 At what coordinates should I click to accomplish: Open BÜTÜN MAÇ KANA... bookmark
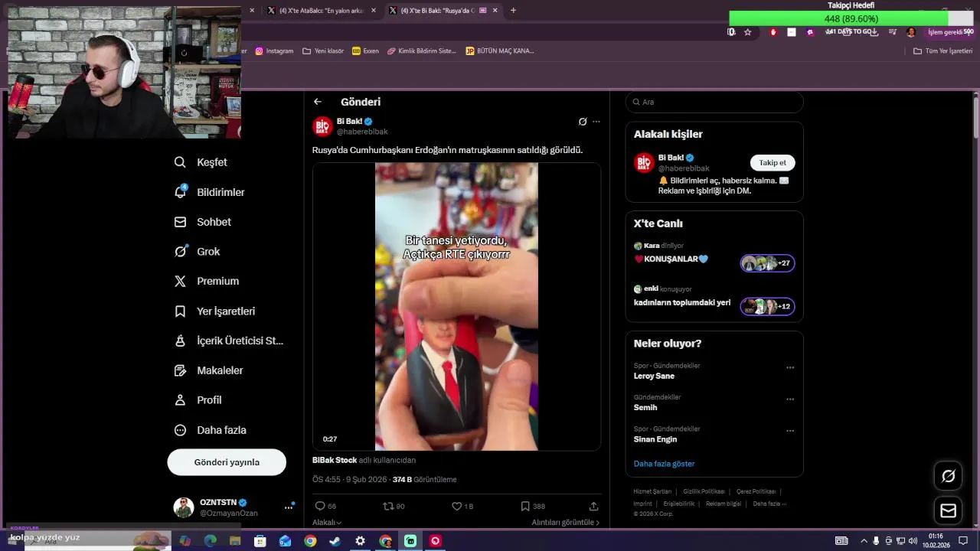(x=500, y=51)
